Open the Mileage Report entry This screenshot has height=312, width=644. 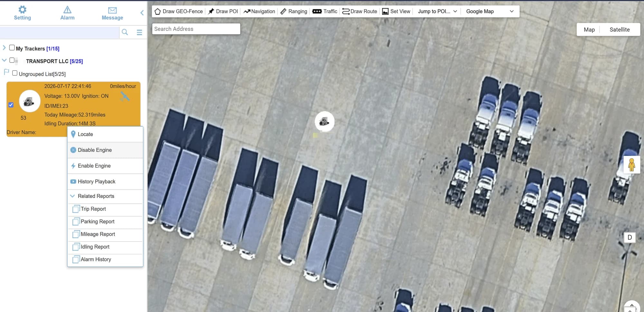click(105, 234)
